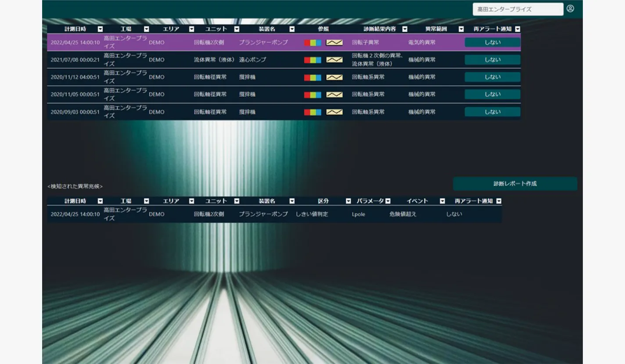Open color heatmap icon for 2020/09/03 row
The image size is (625, 364).
(312, 112)
